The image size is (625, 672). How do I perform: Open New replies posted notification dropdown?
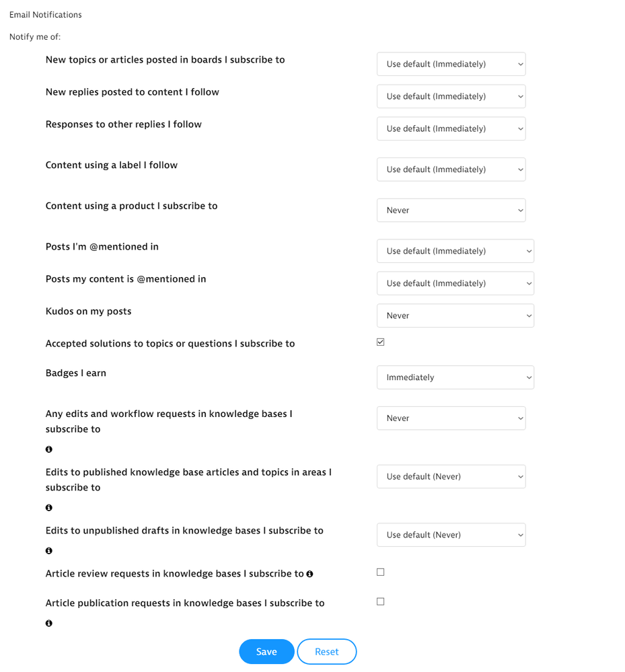[451, 97]
